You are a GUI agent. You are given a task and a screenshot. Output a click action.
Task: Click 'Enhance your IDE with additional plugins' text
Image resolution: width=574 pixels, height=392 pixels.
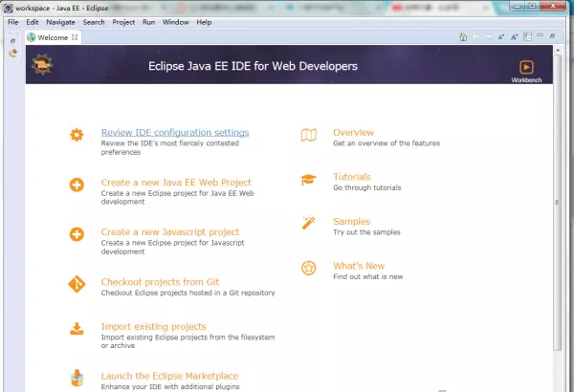tap(170, 387)
